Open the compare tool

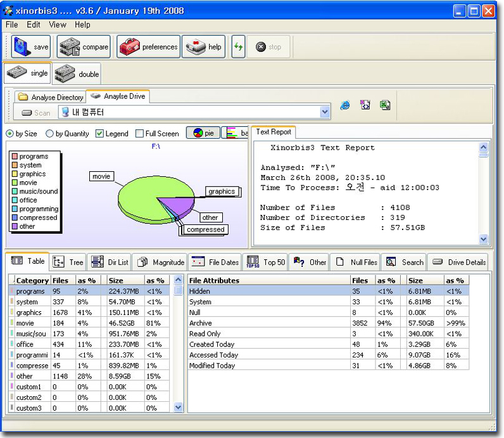(84, 47)
